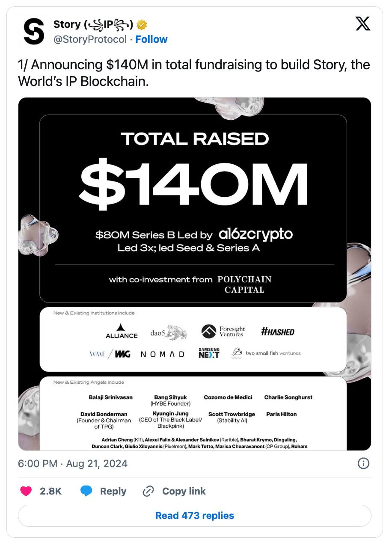Image resolution: width=392 pixels, height=545 pixels.
Task: Click the blue reply bubble icon
Action: pos(86,491)
